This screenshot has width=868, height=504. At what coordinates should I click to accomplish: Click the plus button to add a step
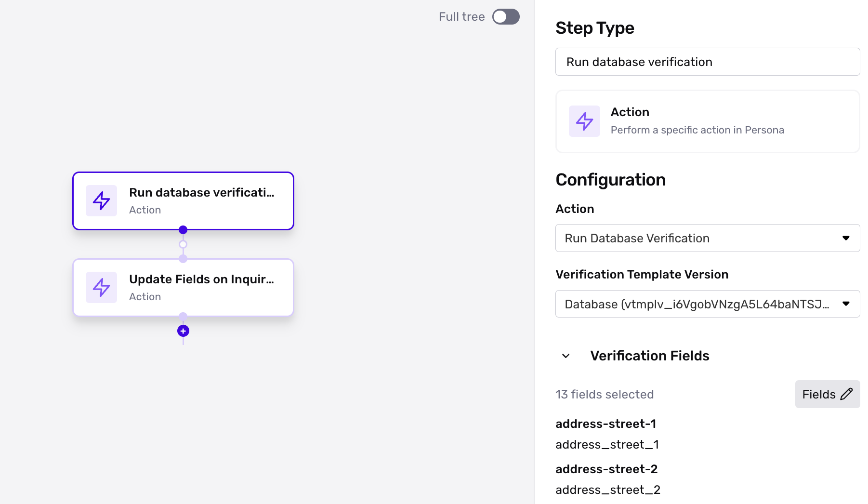pyautogui.click(x=183, y=331)
